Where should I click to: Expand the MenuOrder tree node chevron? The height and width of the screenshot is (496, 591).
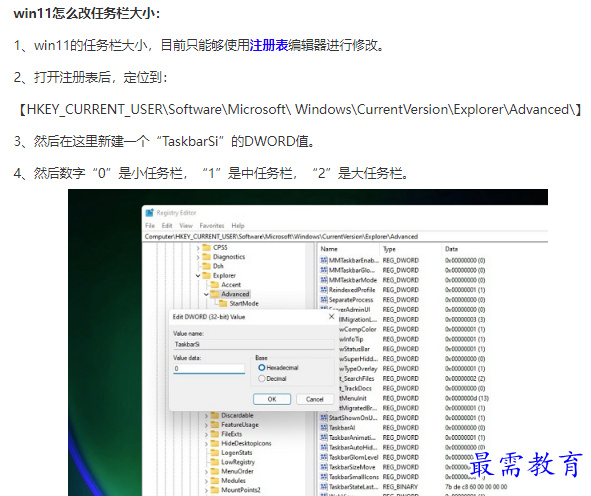(x=206, y=472)
